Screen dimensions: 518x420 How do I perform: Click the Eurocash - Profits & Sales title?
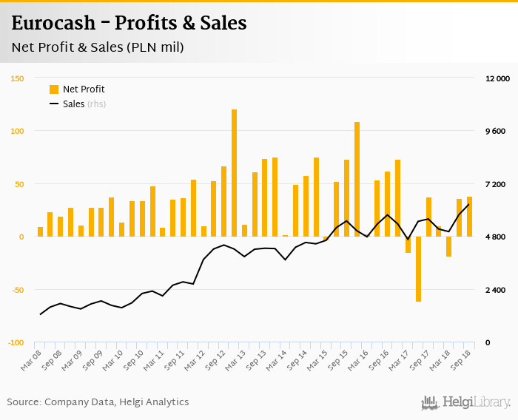(129, 24)
